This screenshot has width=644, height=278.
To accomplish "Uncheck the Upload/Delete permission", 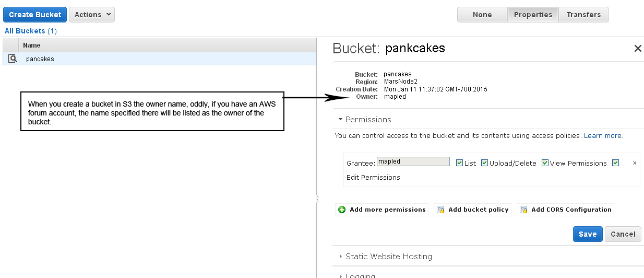I will [x=484, y=163].
